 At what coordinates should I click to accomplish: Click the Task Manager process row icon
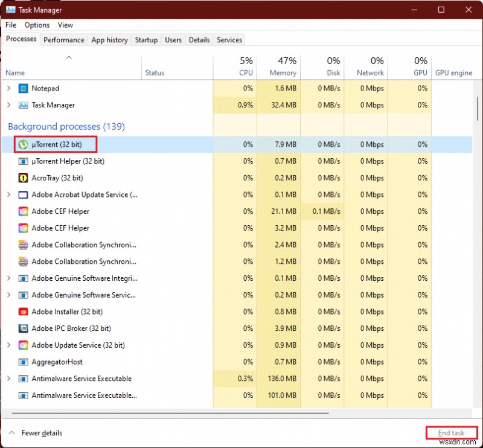pos(23,105)
